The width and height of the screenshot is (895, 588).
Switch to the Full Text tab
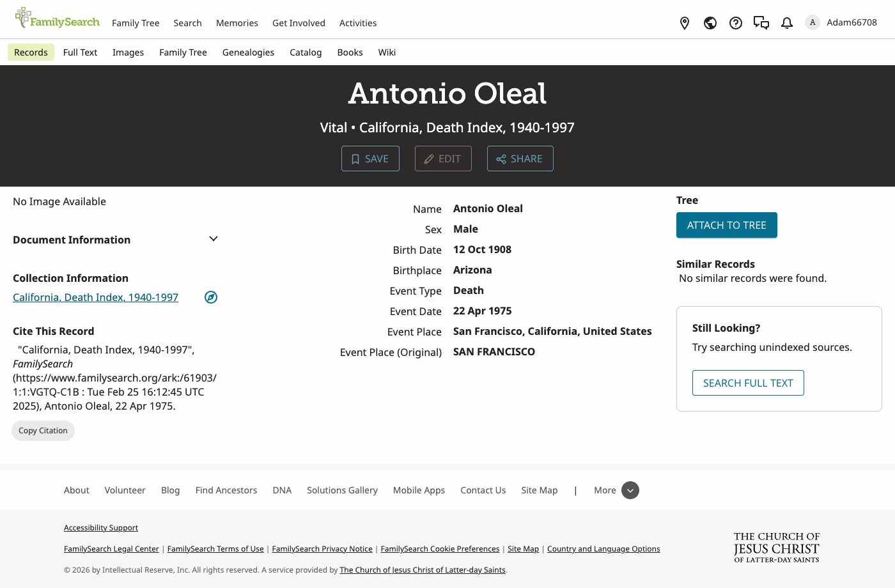[x=80, y=52]
